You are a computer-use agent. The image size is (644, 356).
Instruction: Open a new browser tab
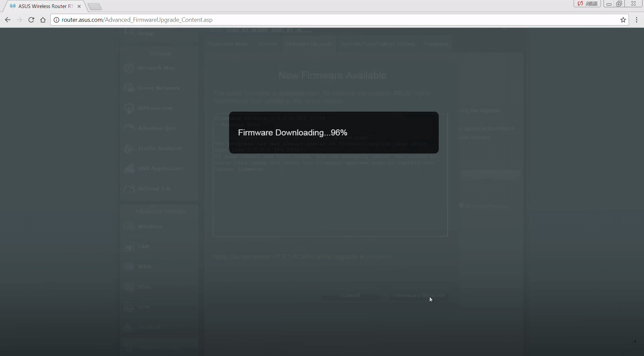95,6
